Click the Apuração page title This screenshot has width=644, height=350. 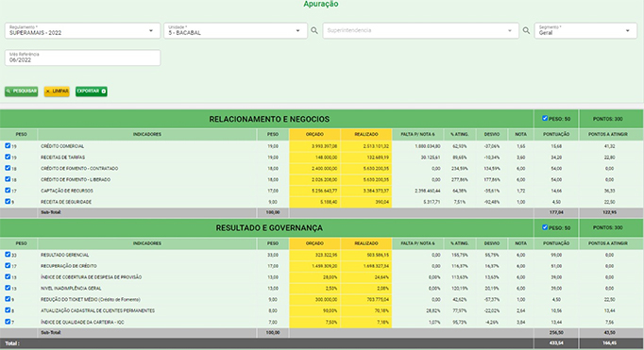[321, 4]
